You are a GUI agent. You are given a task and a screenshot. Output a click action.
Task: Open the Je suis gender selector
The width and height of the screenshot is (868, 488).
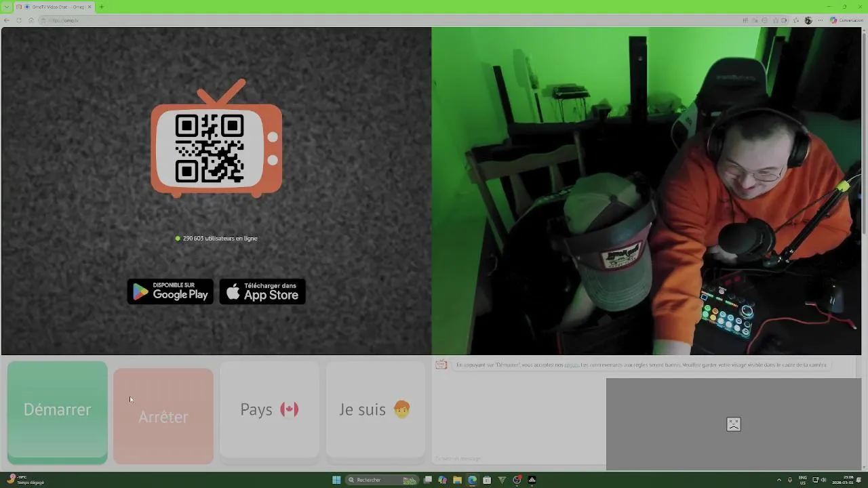click(x=375, y=409)
